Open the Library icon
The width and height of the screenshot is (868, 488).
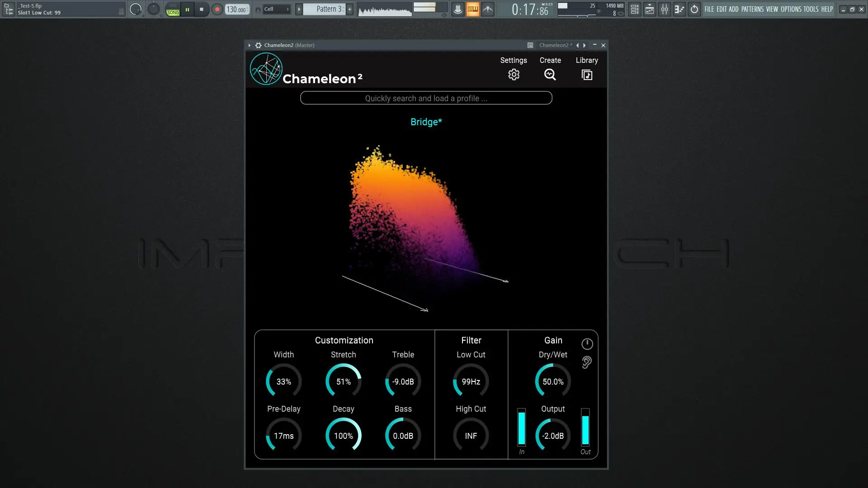587,75
